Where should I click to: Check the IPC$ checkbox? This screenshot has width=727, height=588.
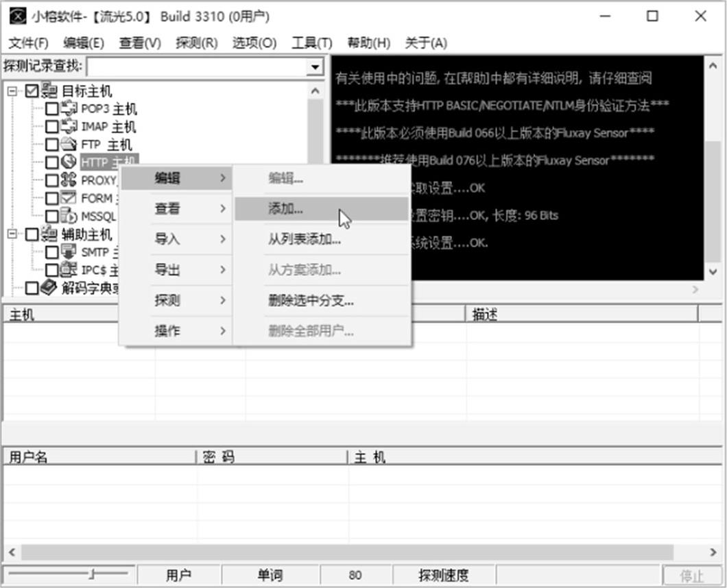(52, 270)
